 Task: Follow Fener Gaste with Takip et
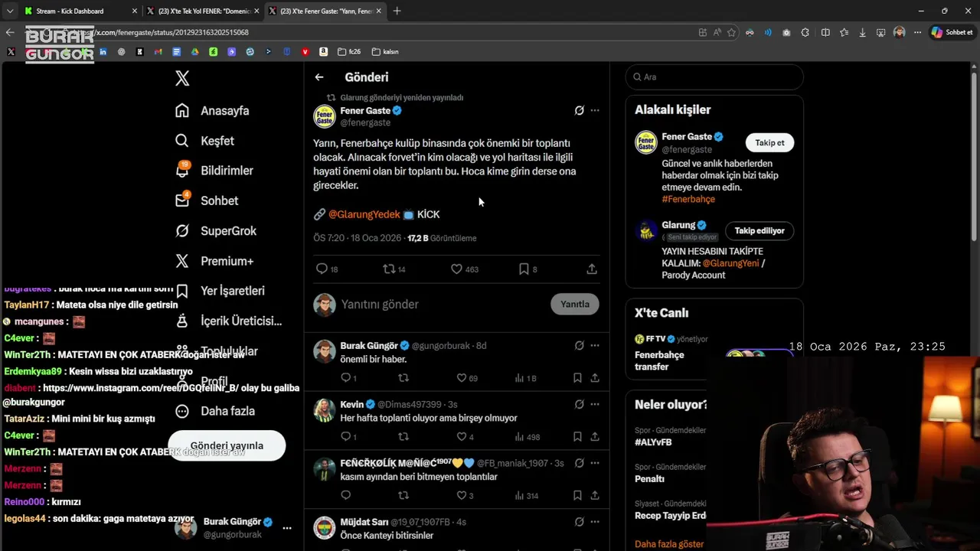[x=769, y=142]
